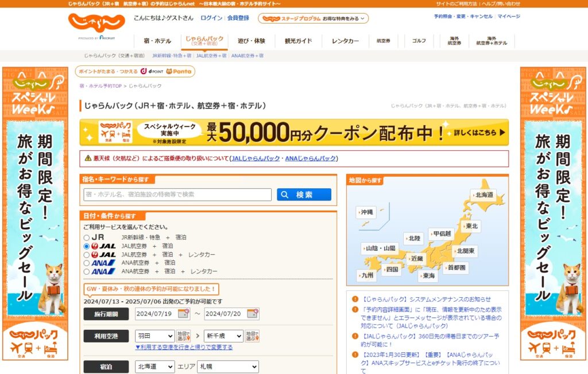Open the 宿・ホテル tab

click(x=157, y=41)
